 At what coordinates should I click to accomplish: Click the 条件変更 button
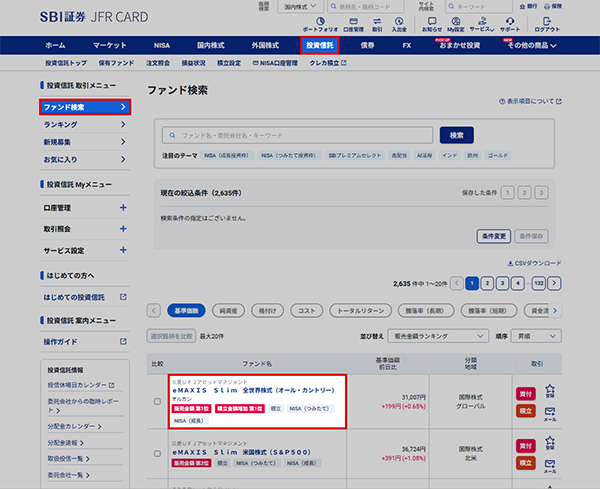[x=495, y=236]
